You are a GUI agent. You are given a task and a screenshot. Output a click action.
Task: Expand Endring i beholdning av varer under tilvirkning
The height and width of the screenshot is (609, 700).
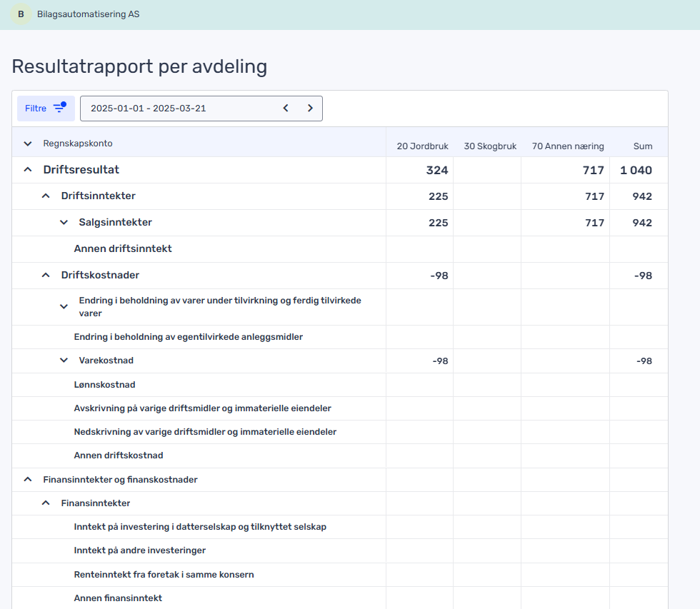tap(64, 306)
